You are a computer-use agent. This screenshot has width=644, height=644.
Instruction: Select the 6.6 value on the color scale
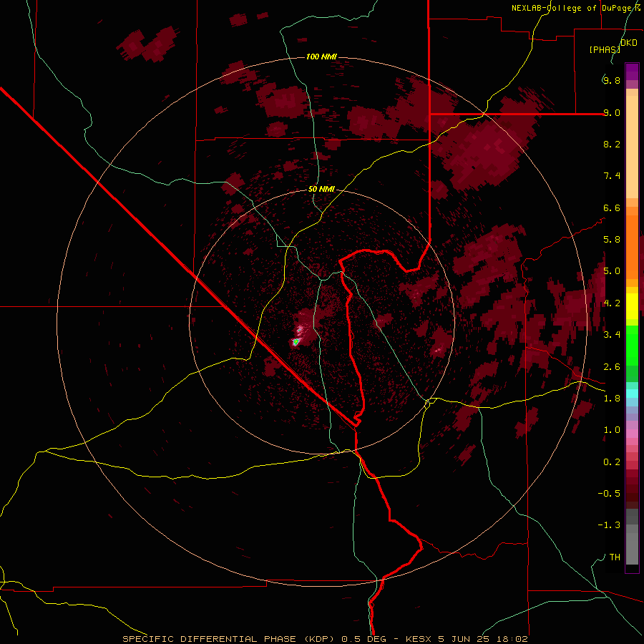611,208
